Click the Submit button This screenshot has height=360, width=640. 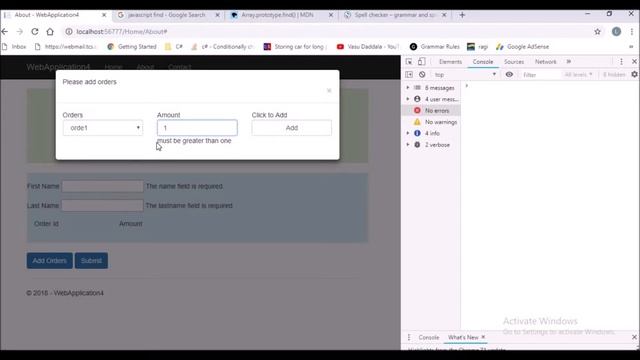[x=91, y=260]
